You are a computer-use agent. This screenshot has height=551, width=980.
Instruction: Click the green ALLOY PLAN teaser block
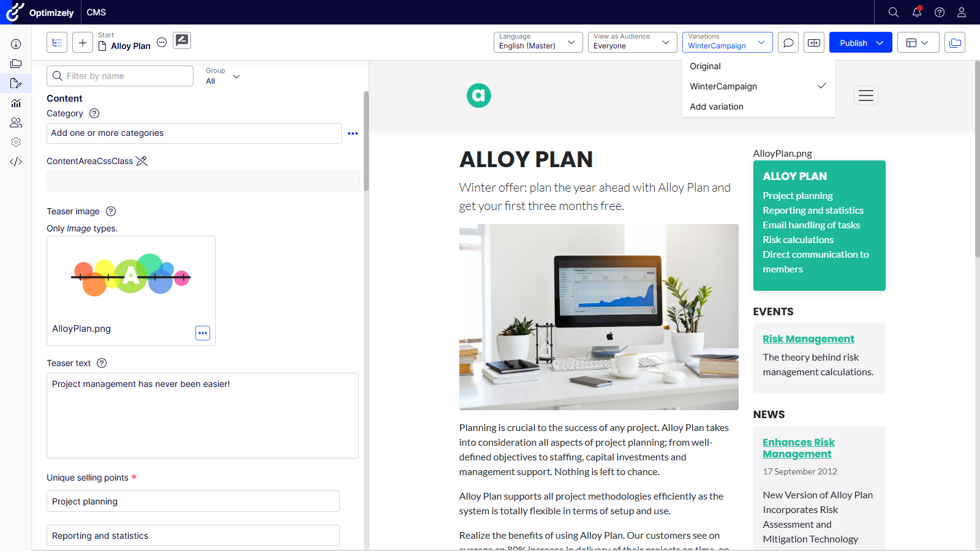[x=820, y=225]
